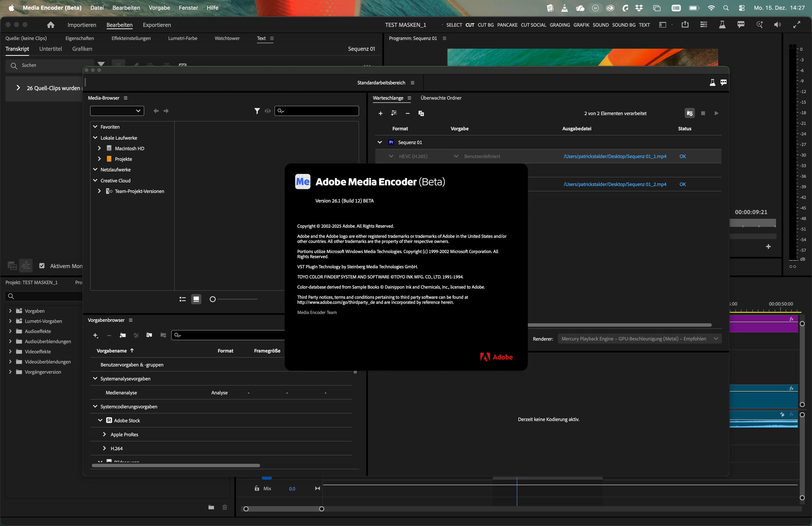Import presets in the Vorgabenbrowser
The width and height of the screenshot is (812, 526).
tap(149, 336)
